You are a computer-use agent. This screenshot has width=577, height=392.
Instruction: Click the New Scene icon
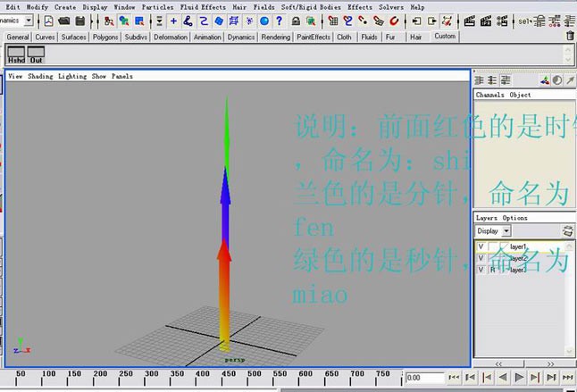coord(48,21)
